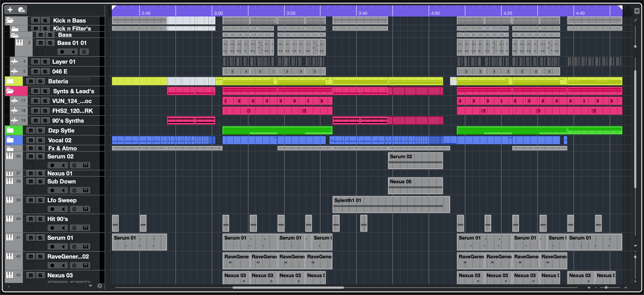This screenshot has width=644, height=295.
Task: Enable monitor on Serum 02 track
Action: click(x=63, y=165)
